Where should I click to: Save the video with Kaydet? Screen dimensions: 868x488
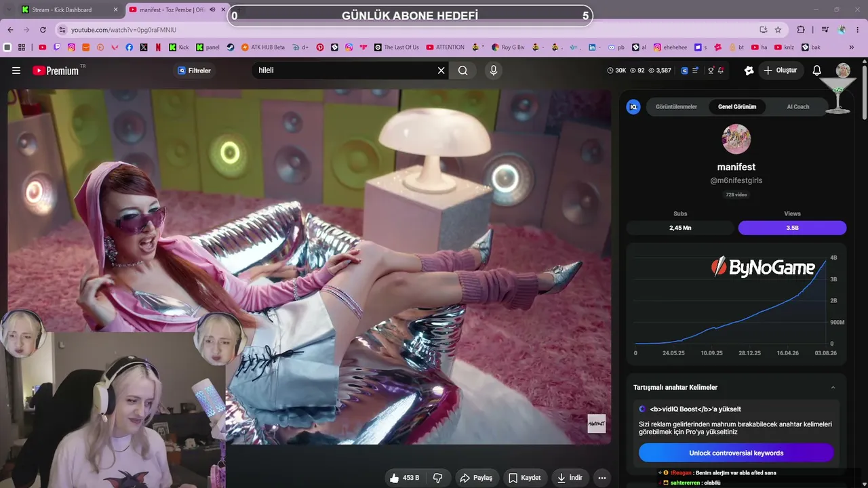click(525, 478)
